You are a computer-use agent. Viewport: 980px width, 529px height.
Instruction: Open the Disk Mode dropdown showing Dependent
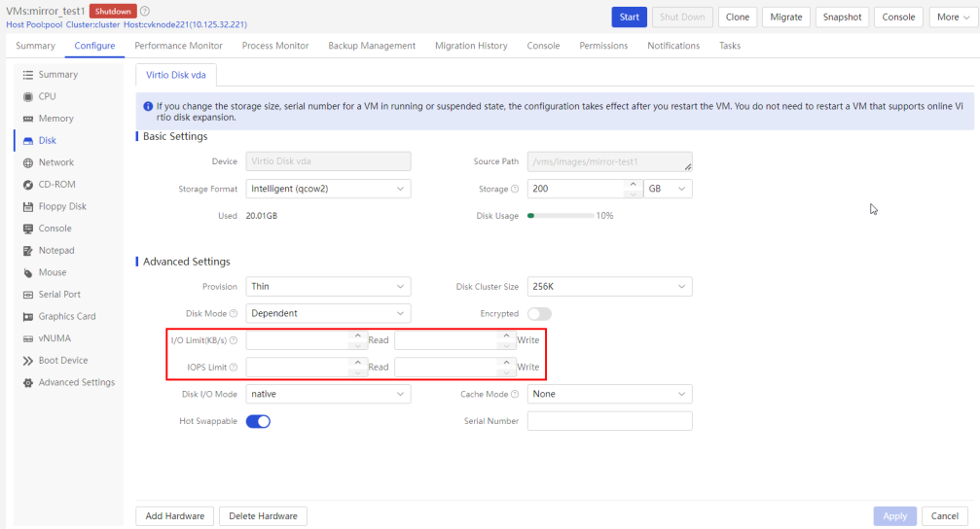tap(328, 313)
